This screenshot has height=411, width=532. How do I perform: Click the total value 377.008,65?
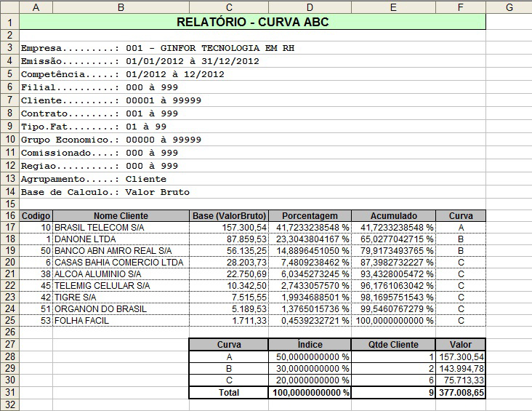point(460,393)
